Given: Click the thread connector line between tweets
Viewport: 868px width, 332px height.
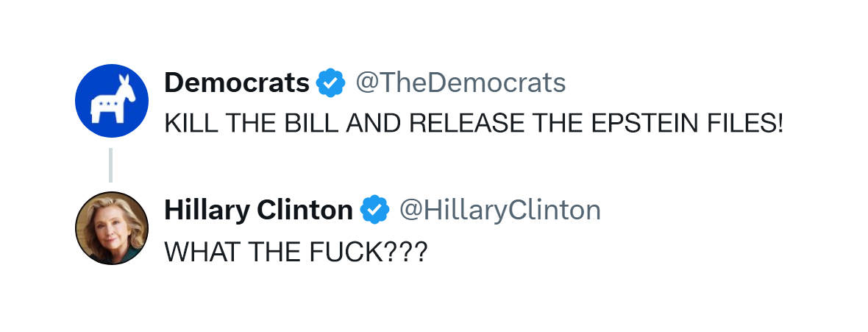Looking at the screenshot, I should 111,165.
